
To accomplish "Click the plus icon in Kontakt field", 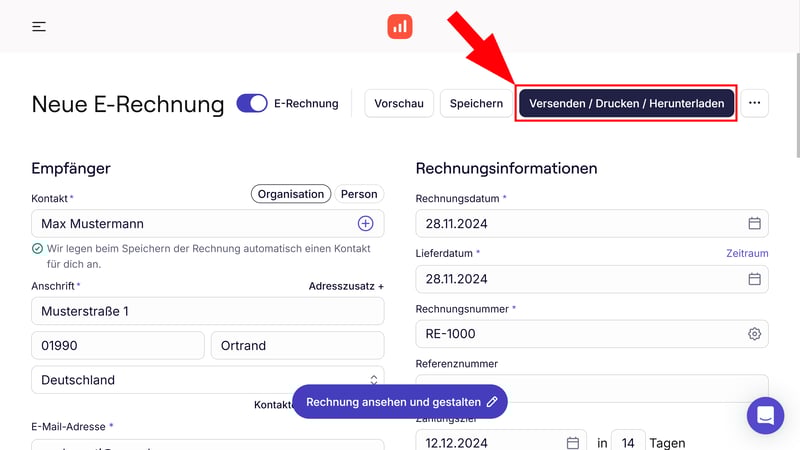I will [x=366, y=224].
